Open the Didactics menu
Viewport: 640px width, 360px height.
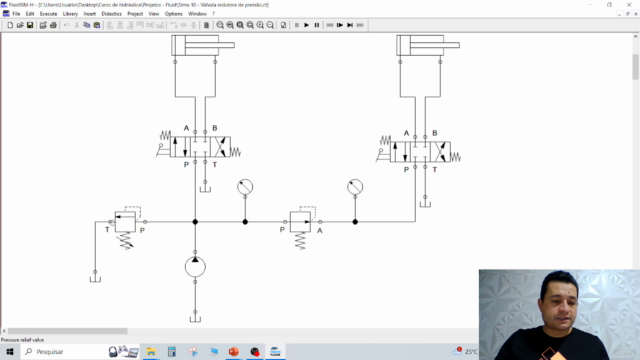point(111,14)
